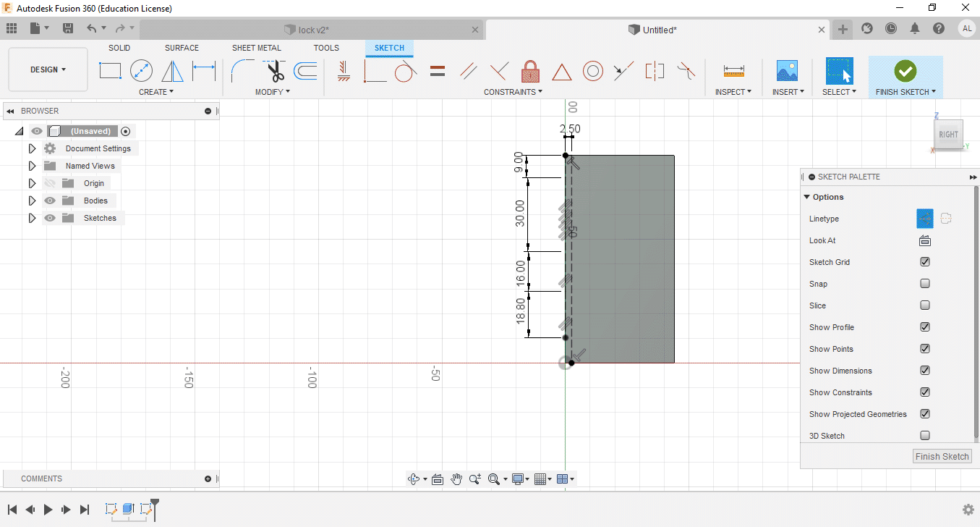Viewport: 980px width, 527px height.
Task: Activate the Mirror tool in Create
Action: 172,71
